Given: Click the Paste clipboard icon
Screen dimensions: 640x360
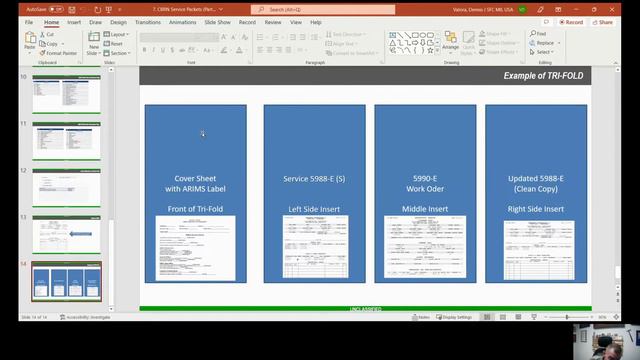Looking at the screenshot, I should click(x=30, y=38).
